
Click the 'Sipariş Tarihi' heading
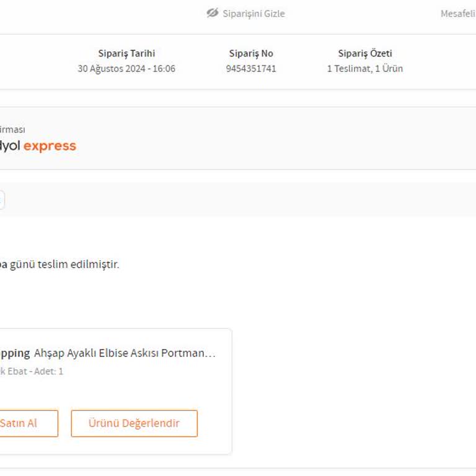[126, 53]
